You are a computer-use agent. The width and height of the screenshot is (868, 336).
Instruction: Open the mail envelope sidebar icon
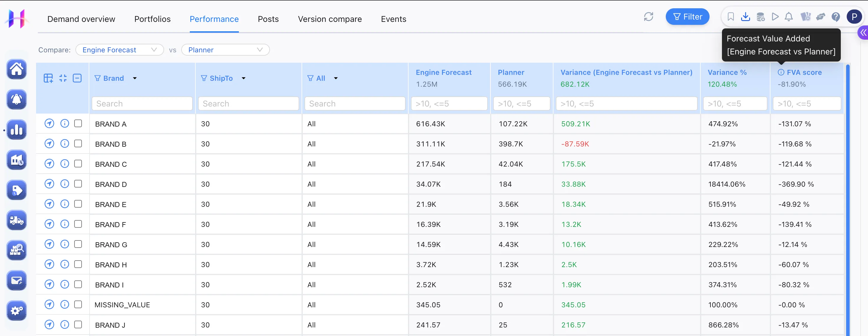point(17,280)
